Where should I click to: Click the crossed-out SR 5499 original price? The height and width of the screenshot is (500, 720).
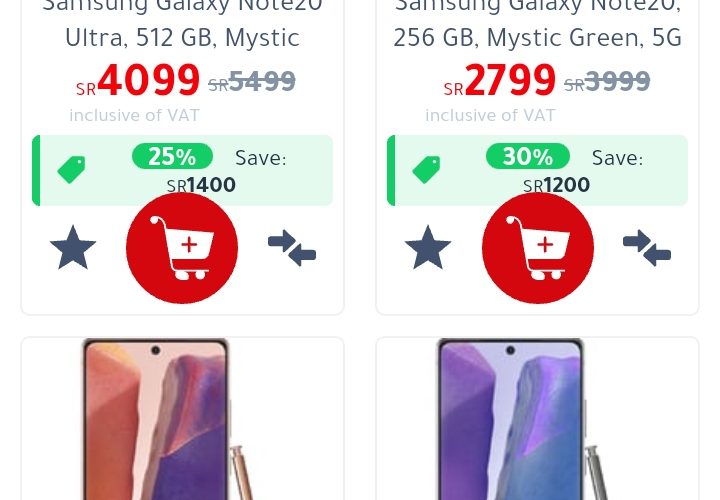(x=252, y=82)
